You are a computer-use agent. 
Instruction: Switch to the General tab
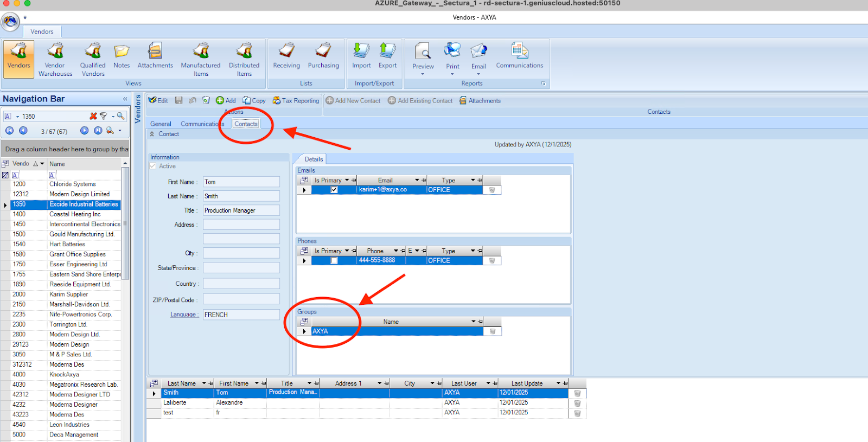pyautogui.click(x=161, y=124)
